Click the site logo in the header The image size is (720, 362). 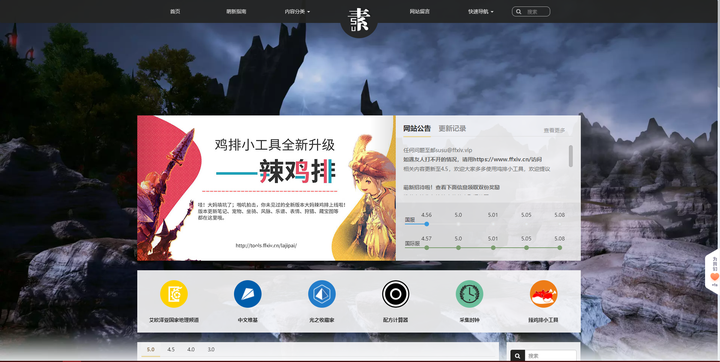[x=359, y=19]
